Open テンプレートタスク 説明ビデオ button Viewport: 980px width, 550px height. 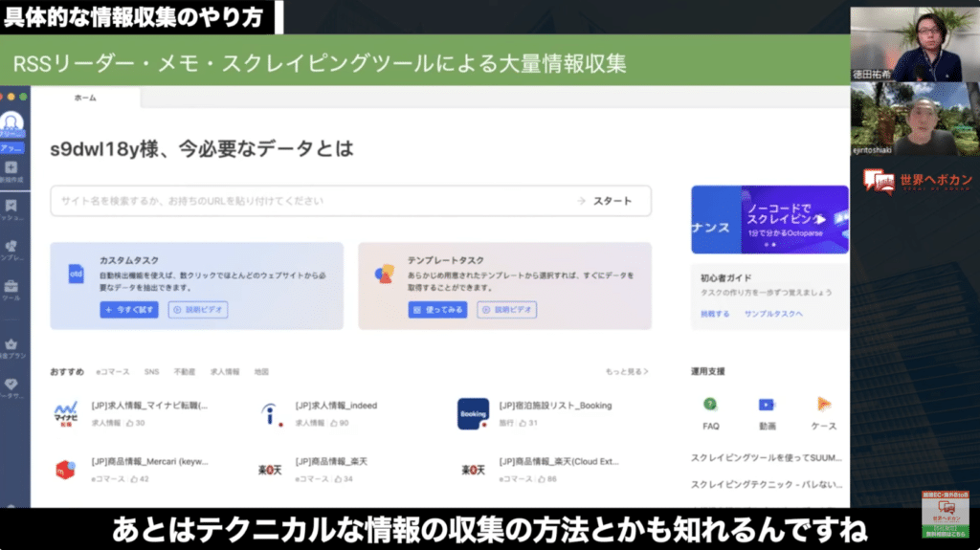tap(507, 310)
